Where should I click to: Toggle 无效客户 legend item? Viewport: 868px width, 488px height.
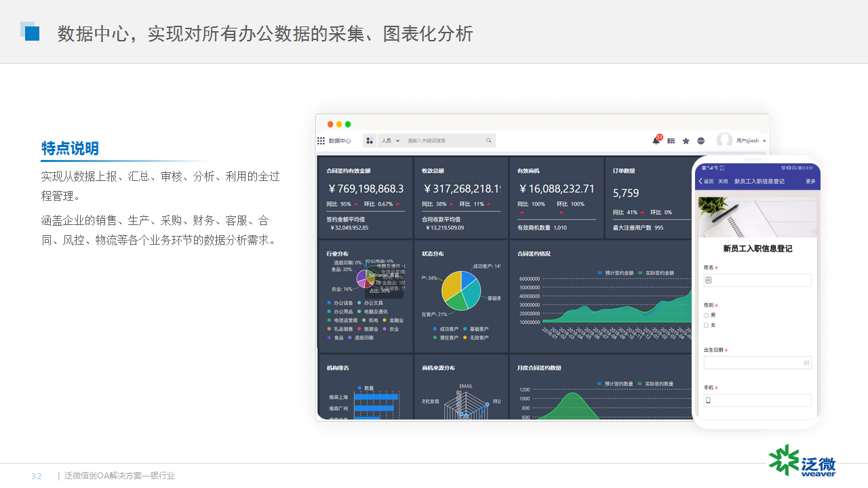(475, 338)
